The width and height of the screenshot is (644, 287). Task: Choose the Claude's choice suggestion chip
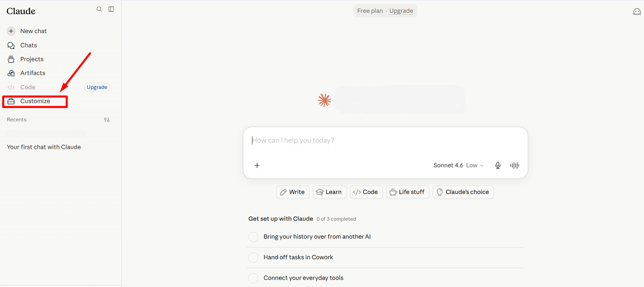tap(463, 192)
